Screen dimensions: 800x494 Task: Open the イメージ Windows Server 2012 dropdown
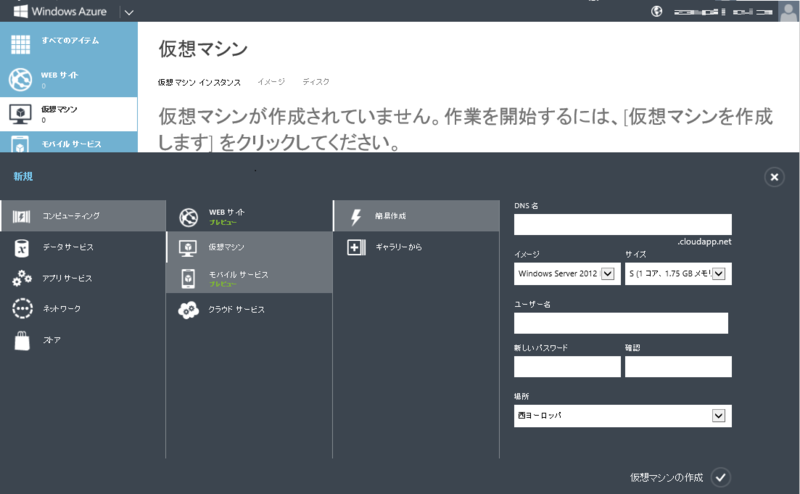click(567, 274)
